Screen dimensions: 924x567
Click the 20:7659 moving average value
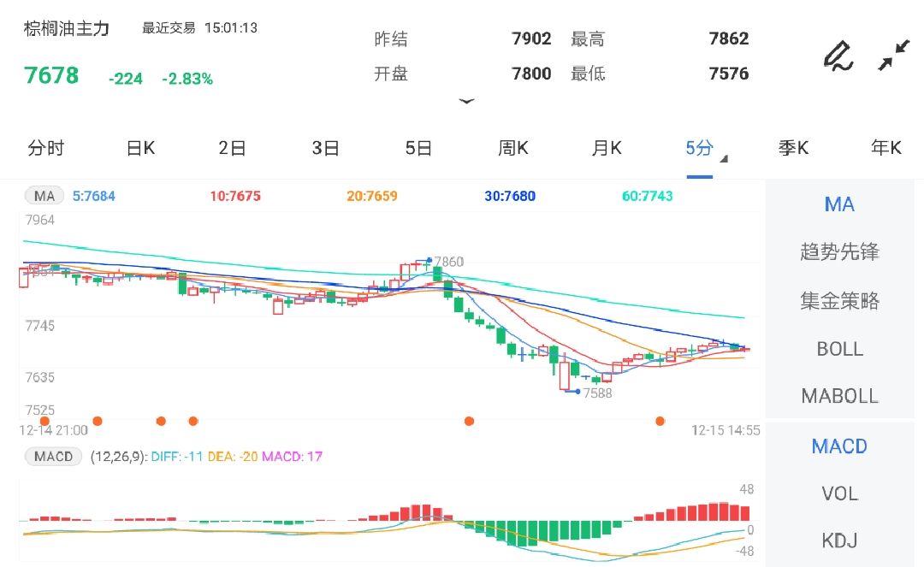[x=372, y=196]
